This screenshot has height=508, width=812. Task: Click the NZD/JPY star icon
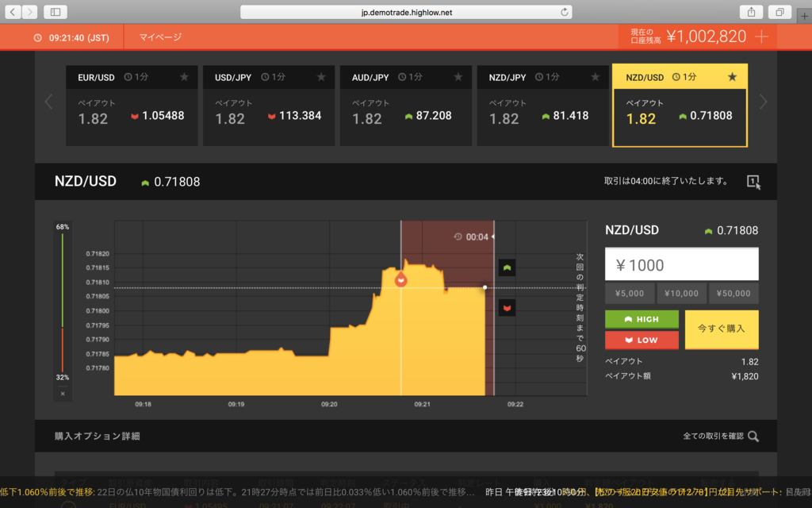tap(595, 77)
